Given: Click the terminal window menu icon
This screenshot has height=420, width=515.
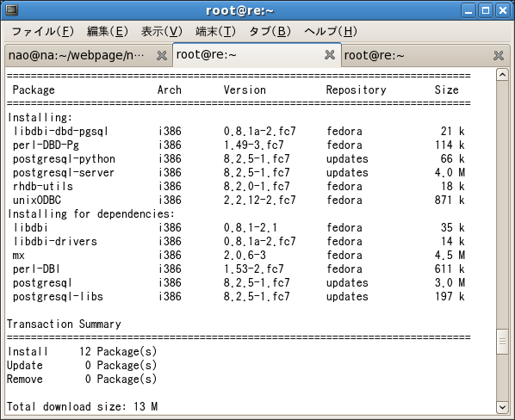Looking at the screenshot, I should coord(12,10).
